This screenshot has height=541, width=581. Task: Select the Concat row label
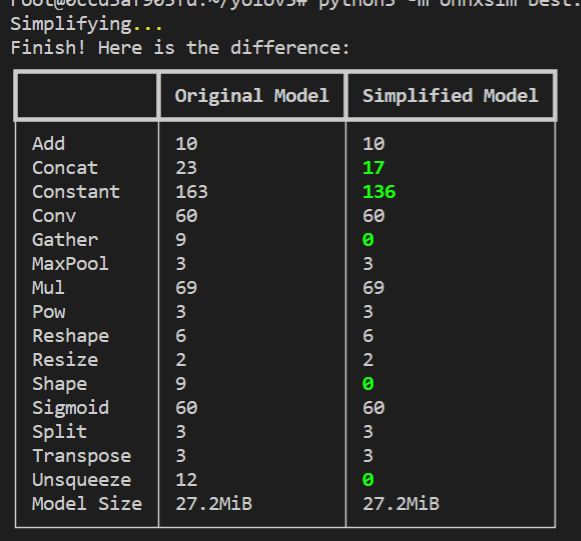coord(65,168)
